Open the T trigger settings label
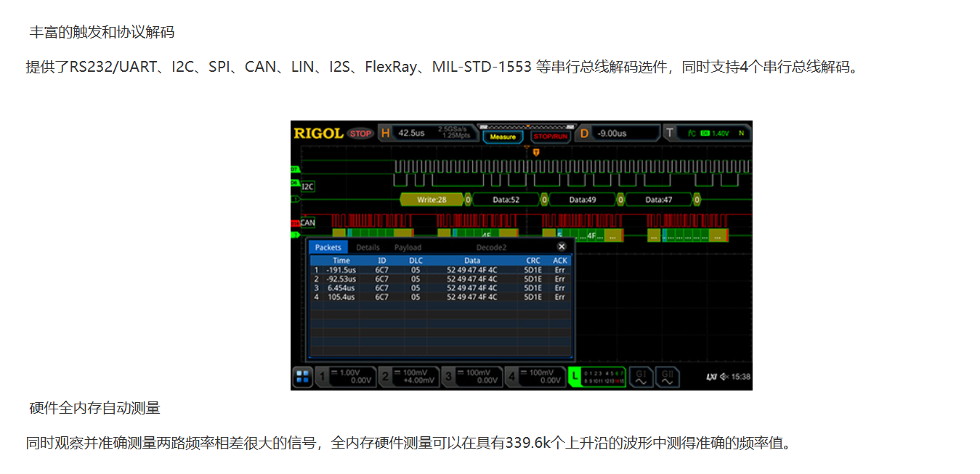The image size is (980, 474). 708,133
